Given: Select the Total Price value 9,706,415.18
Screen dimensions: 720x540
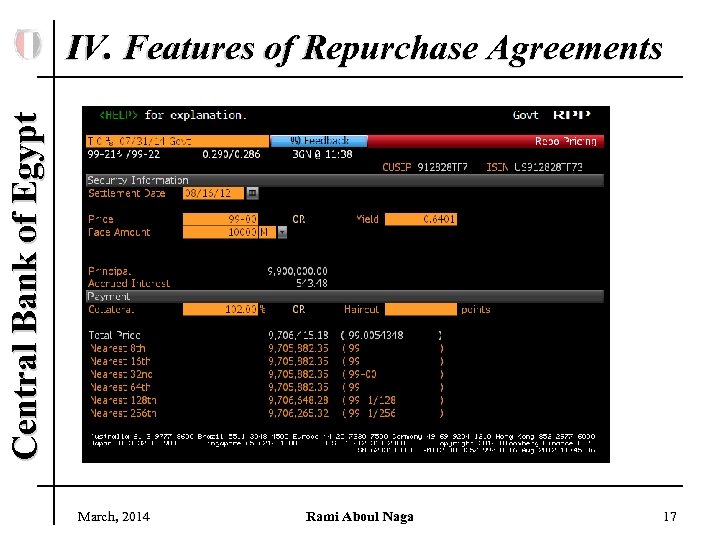Looking at the screenshot, I should pyautogui.click(x=298, y=335).
